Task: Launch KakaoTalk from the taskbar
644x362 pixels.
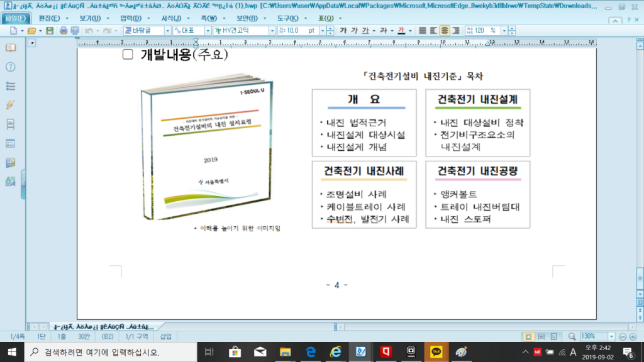Action: 436,352
